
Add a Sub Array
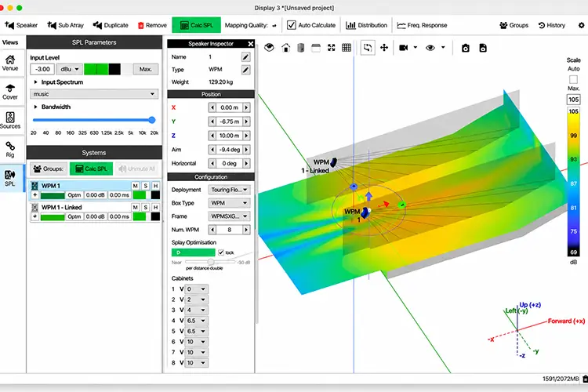pos(65,25)
